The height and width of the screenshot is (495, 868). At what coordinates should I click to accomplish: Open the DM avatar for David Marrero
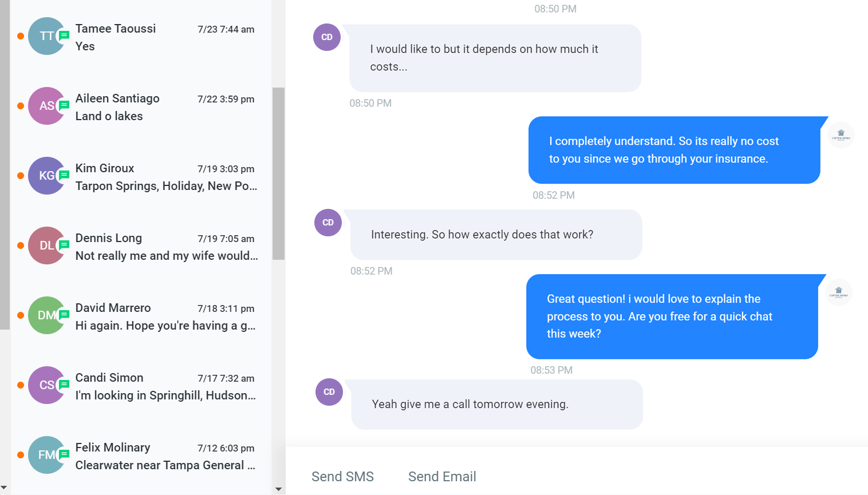coord(47,315)
